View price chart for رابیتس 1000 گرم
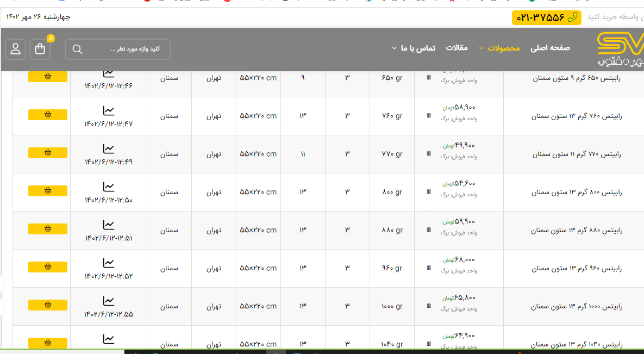 tap(109, 301)
